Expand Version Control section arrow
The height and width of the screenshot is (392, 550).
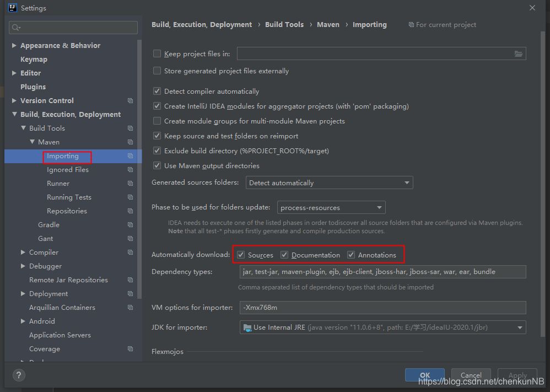pos(14,100)
